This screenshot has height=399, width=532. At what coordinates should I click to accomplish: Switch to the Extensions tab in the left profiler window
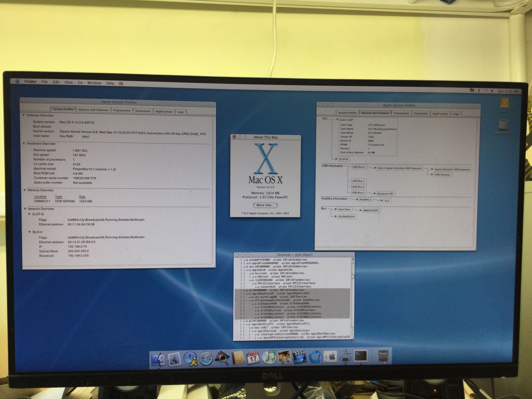click(143, 111)
